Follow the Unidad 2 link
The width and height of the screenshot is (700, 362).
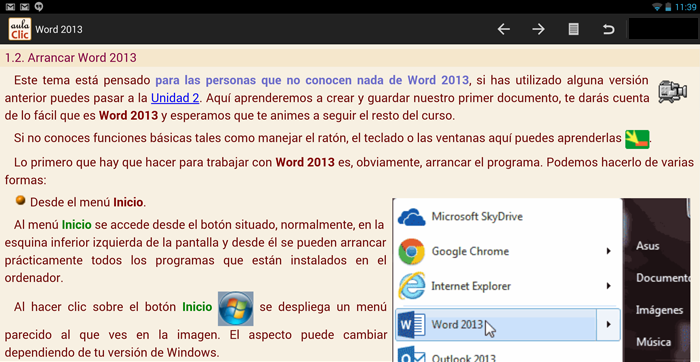click(x=175, y=98)
